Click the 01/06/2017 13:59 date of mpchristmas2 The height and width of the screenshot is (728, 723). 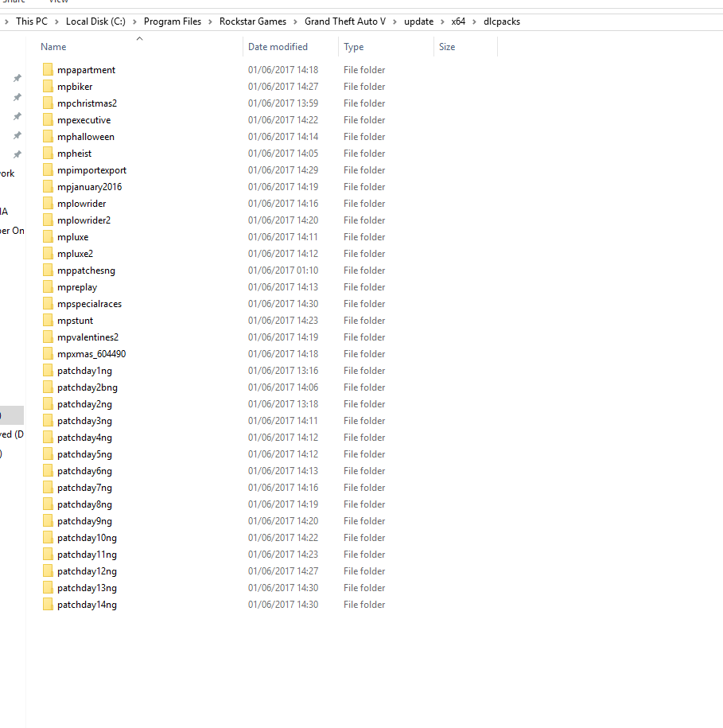tap(283, 103)
